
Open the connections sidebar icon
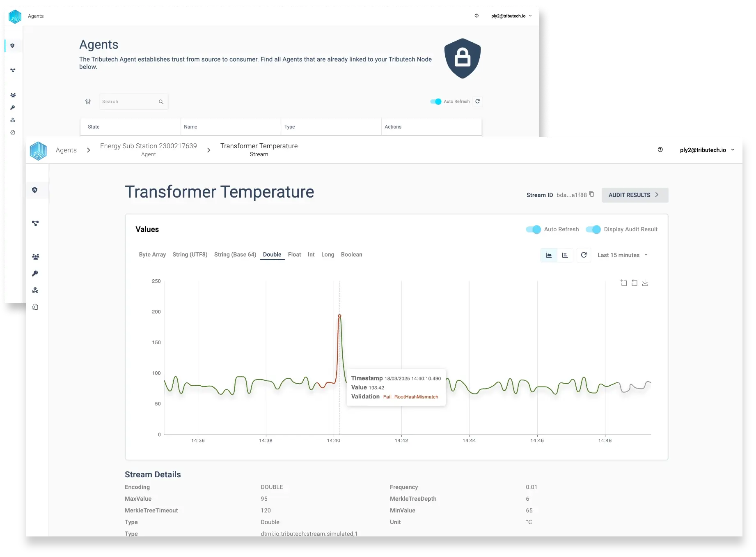[36, 223]
